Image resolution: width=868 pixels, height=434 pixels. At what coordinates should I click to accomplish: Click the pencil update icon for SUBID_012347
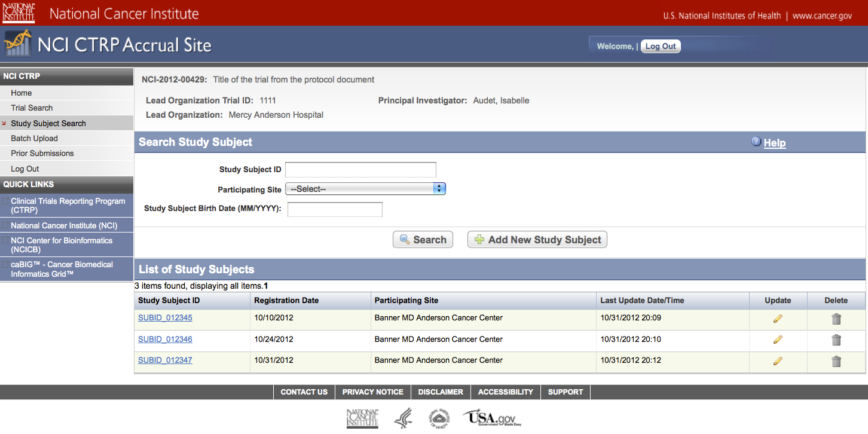coord(778,361)
